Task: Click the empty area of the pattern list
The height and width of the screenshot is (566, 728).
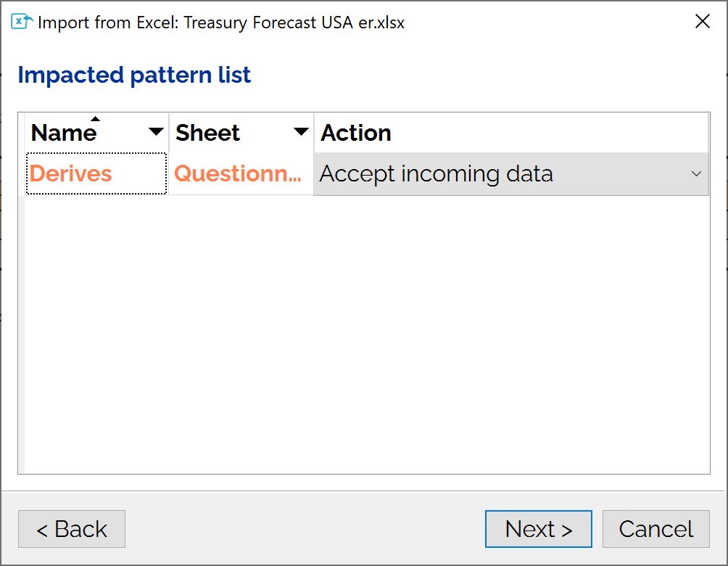Action: (x=367, y=334)
